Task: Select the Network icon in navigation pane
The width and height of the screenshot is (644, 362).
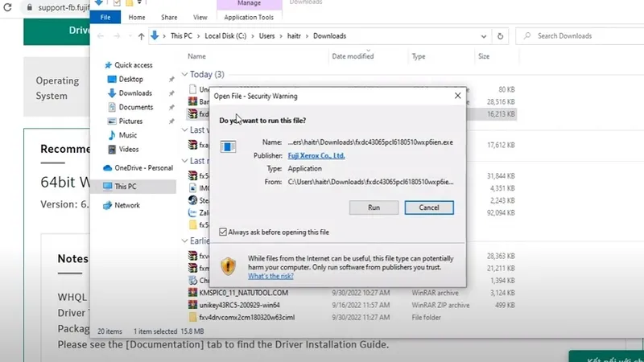Action: tap(108, 205)
